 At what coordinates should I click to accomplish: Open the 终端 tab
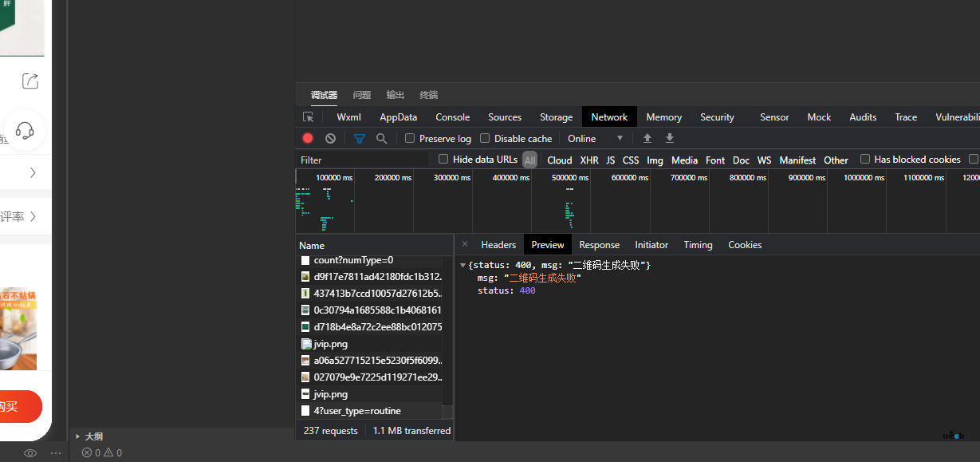(x=429, y=95)
